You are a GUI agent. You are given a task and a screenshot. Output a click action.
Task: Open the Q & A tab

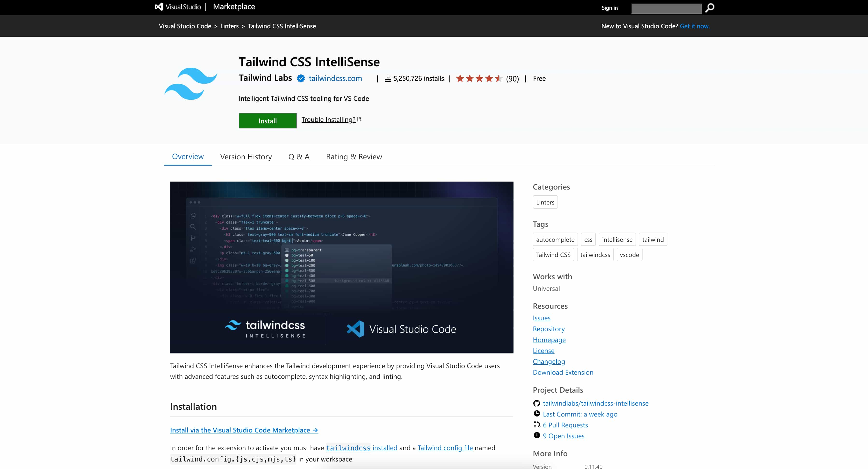(x=298, y=157)
